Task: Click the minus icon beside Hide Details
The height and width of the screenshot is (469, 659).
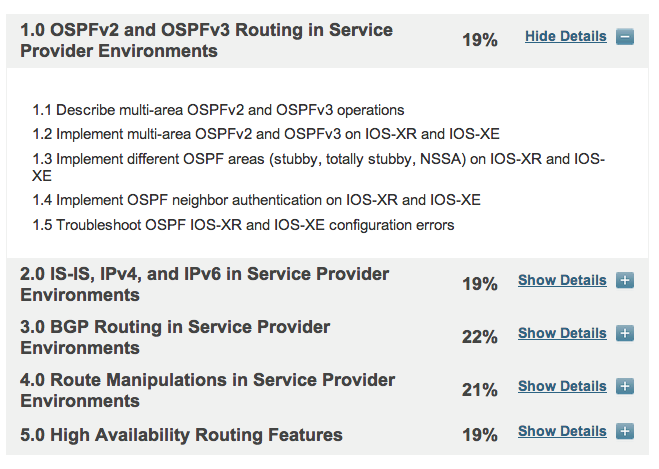Action: pyautogui.click(x=625, y=37)
